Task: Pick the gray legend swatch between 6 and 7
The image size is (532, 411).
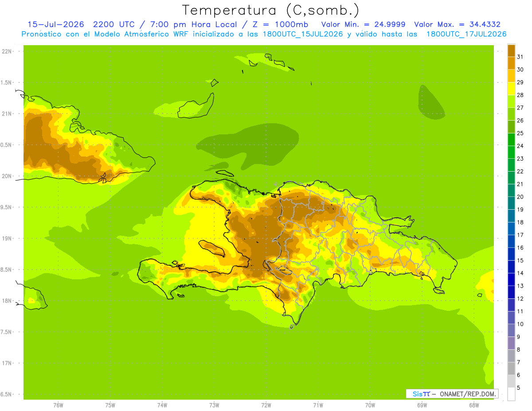Action: [x=511, y=368]
